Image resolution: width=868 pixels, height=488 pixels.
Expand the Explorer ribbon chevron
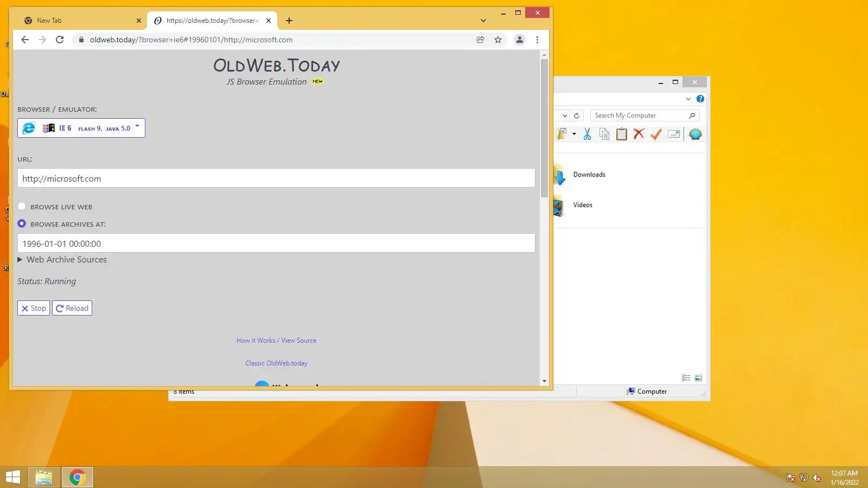point(688,99)
